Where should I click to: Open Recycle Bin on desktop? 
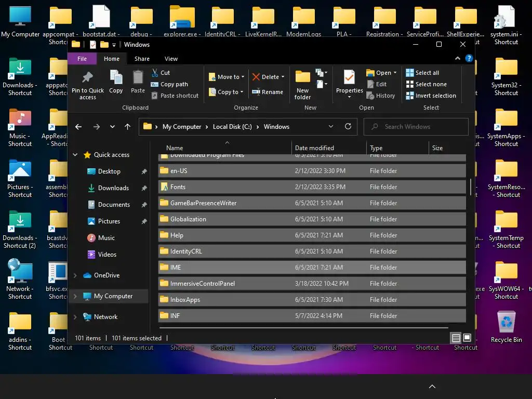[x=506, y=327]
